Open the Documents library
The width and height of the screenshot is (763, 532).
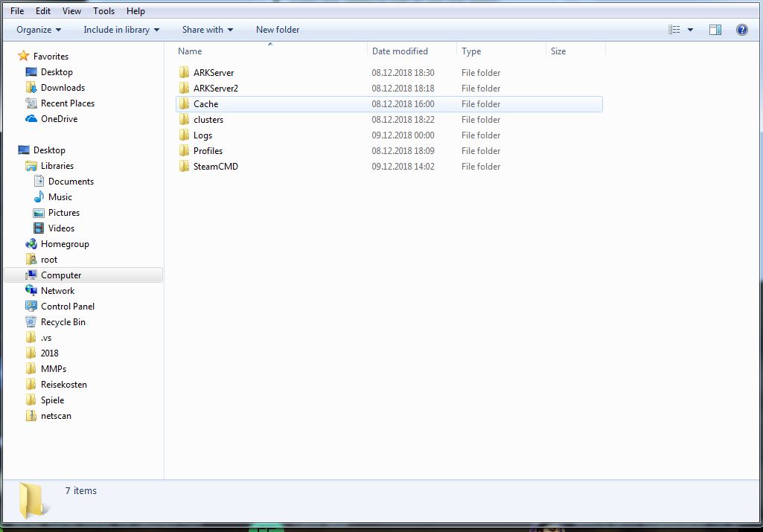click(x=71, y=181)
